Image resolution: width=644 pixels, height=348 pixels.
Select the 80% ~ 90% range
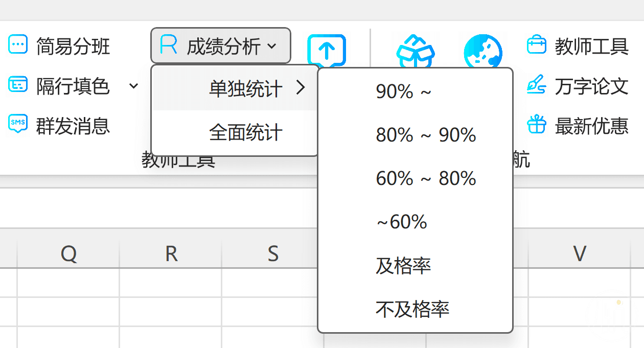click(426, 135)
